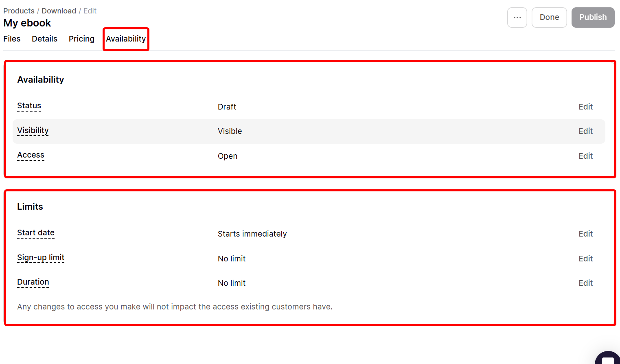Screen dimensions: 620x364
Task: Select the Availability tab
Action: point(126,39)
